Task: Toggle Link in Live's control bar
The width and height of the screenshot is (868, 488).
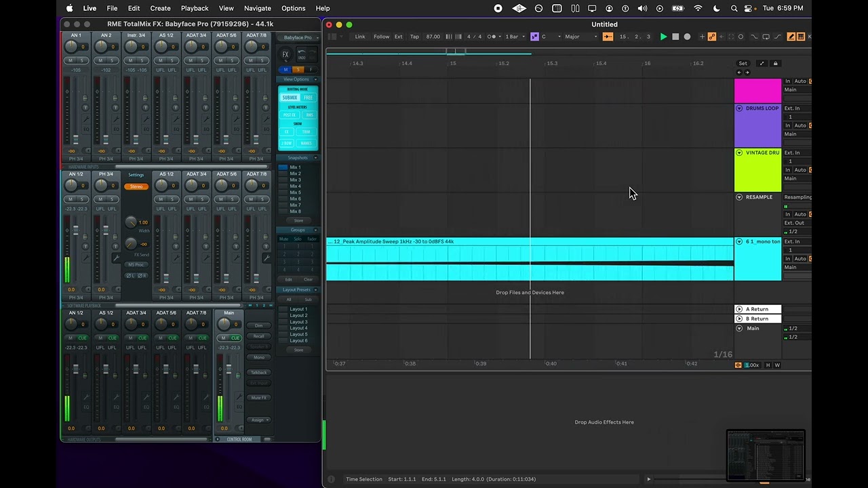Action: [360, 37]
